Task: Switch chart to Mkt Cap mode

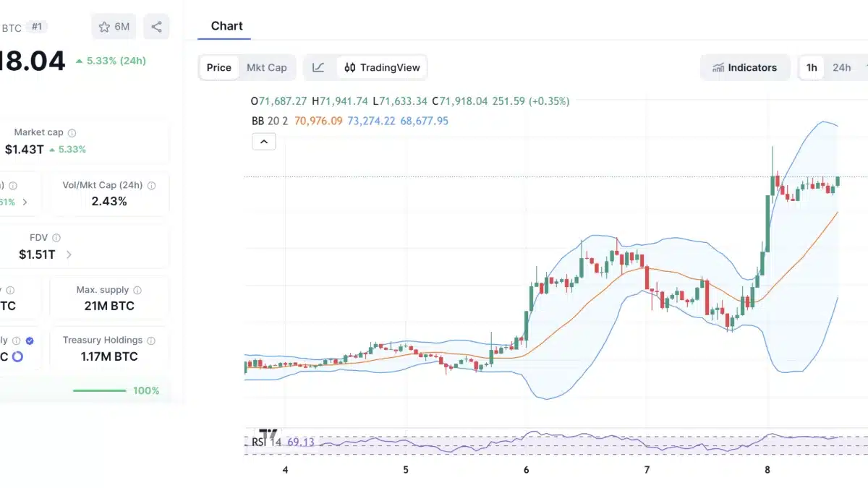Action: pyautogui.click(x=267, y=67)
